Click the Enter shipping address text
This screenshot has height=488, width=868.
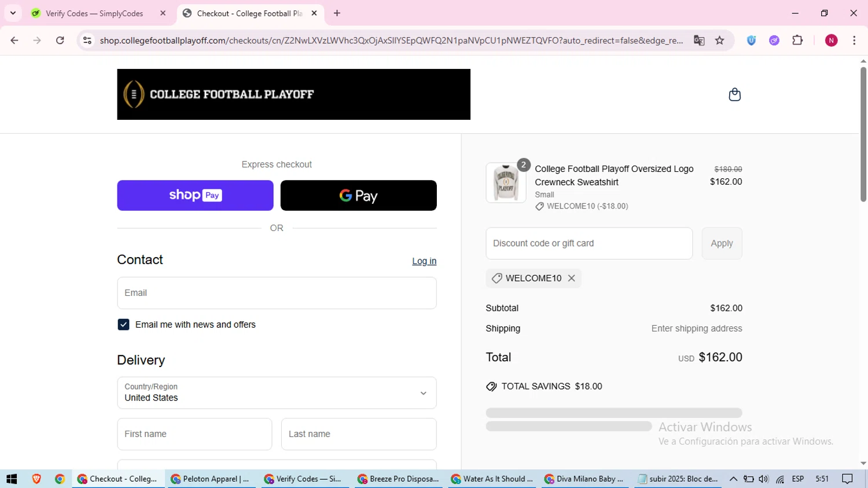pyautogui.click(x=697, y=328)
